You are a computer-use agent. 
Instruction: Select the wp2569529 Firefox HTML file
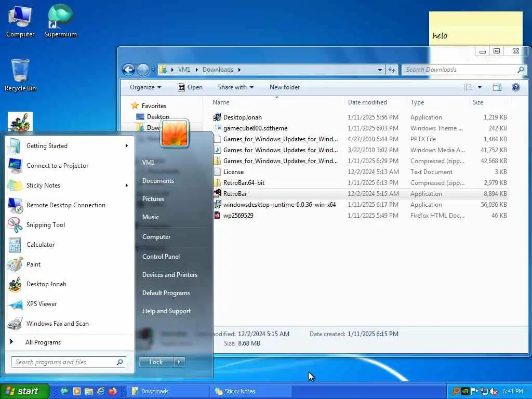coord(361,216)
